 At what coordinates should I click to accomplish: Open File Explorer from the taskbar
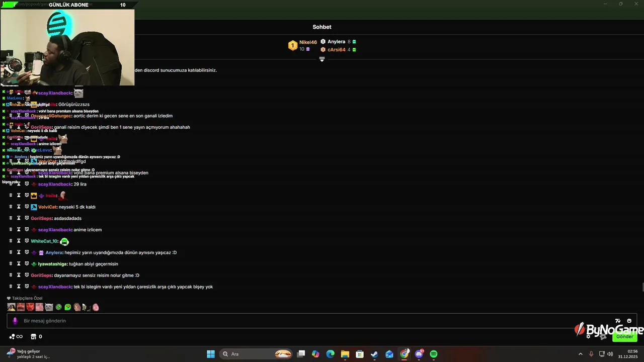345,354
